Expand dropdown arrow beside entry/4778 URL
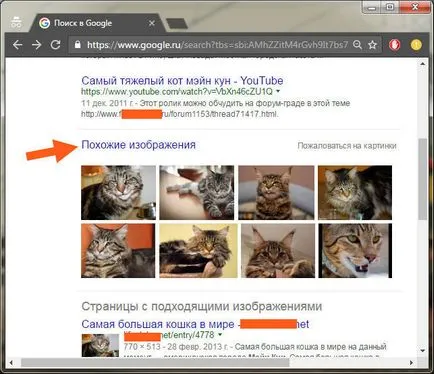This screenshot has width=434, height=374. coord(220,334)
